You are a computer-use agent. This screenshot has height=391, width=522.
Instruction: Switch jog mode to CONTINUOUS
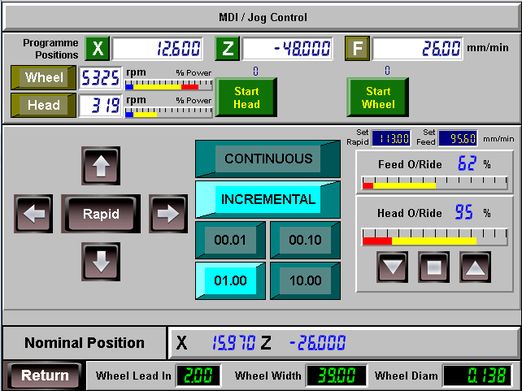pyautogui.click(x=268, y=159)
